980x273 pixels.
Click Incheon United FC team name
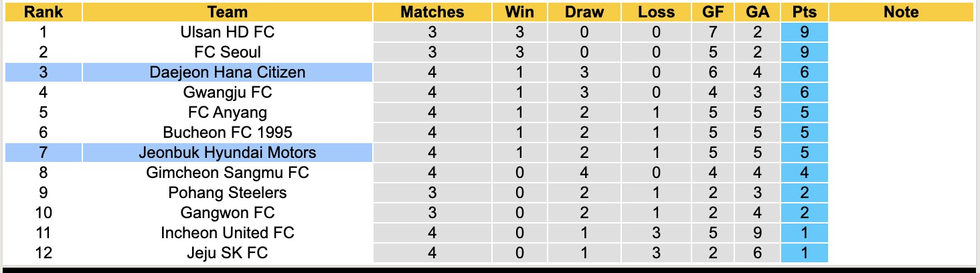[228, 233]
